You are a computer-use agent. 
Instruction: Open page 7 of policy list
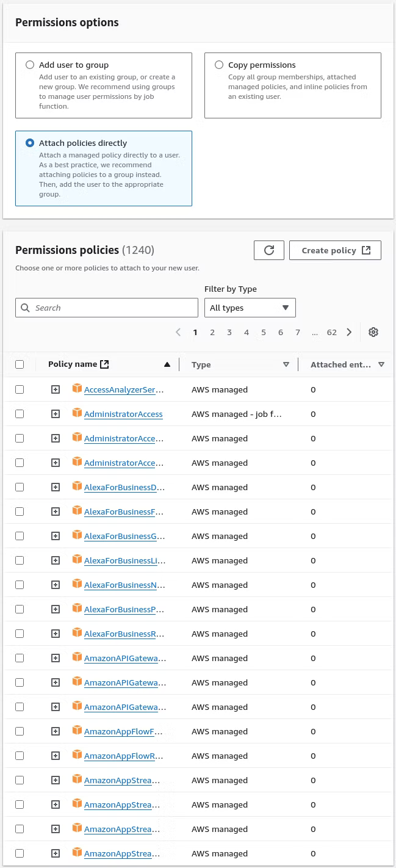tap(298, 332)
